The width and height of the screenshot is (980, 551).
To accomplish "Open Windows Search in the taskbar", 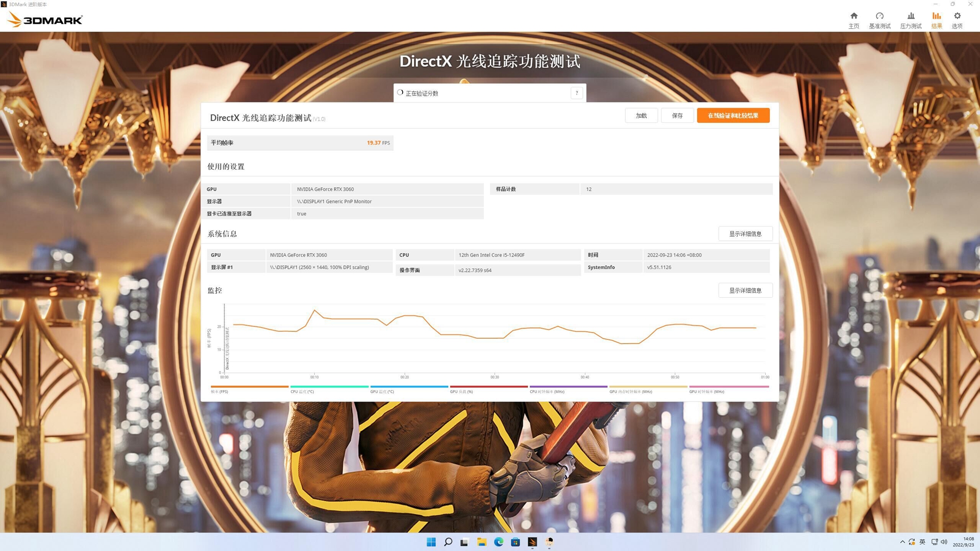I will click(448, 542).
